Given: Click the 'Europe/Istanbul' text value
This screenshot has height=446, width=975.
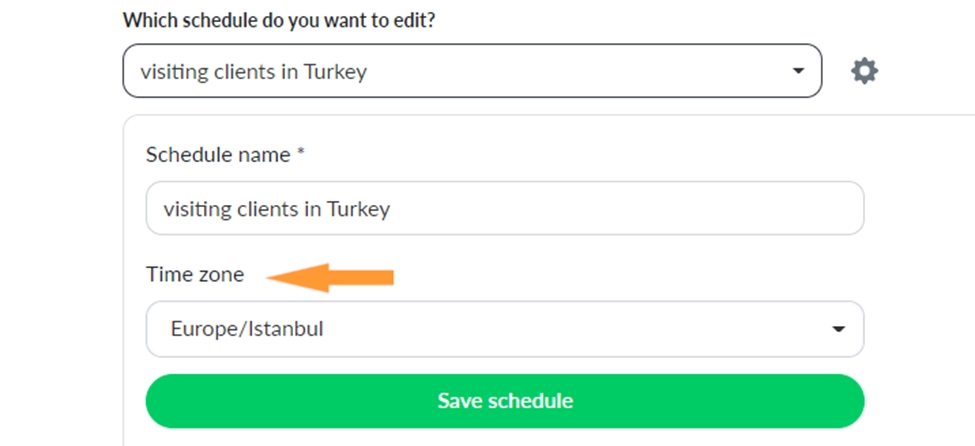Looking at the screenshot, I should click(x=246, y=329).
